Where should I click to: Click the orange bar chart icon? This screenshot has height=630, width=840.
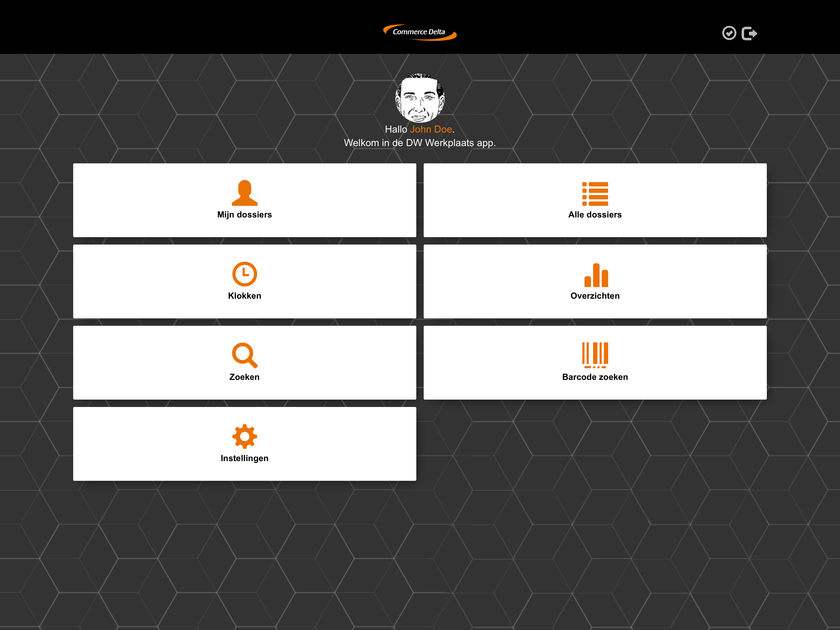[x=596, y=275]
